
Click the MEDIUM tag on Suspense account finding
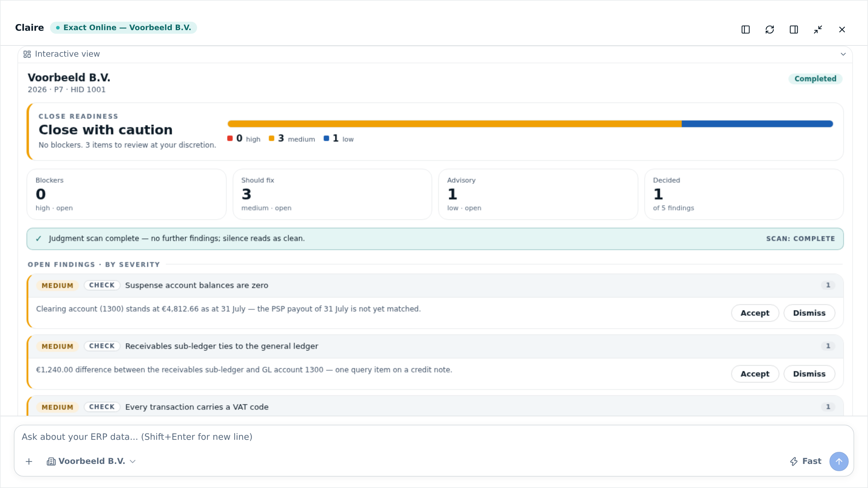click(57, 286)
